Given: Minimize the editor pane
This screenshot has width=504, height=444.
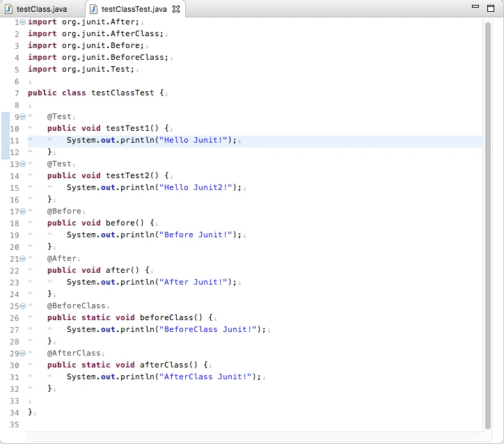Looking at the screenshot, I should click(475, 6).
